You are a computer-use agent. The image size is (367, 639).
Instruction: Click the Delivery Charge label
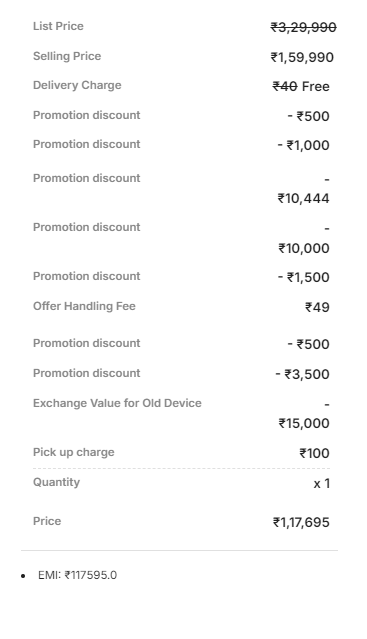(77, 85)
